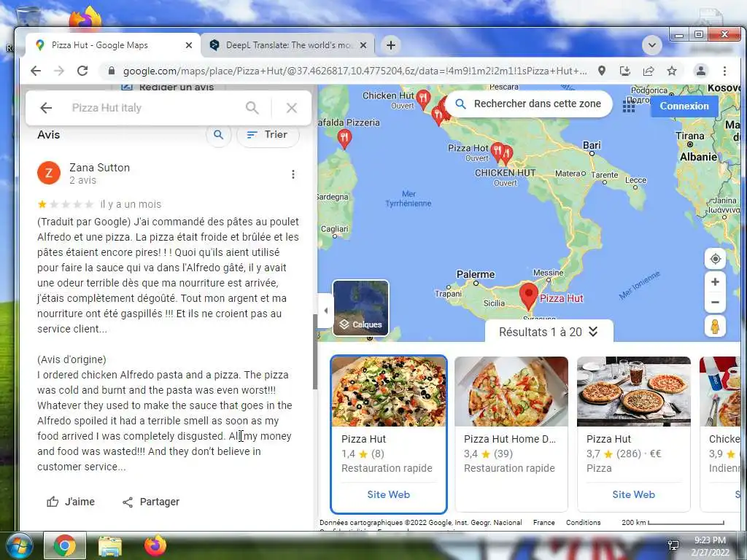Open Zana Sutton review options menu
Image resolution: width=747 pixels, height=560 pixels.
(293, 174)
